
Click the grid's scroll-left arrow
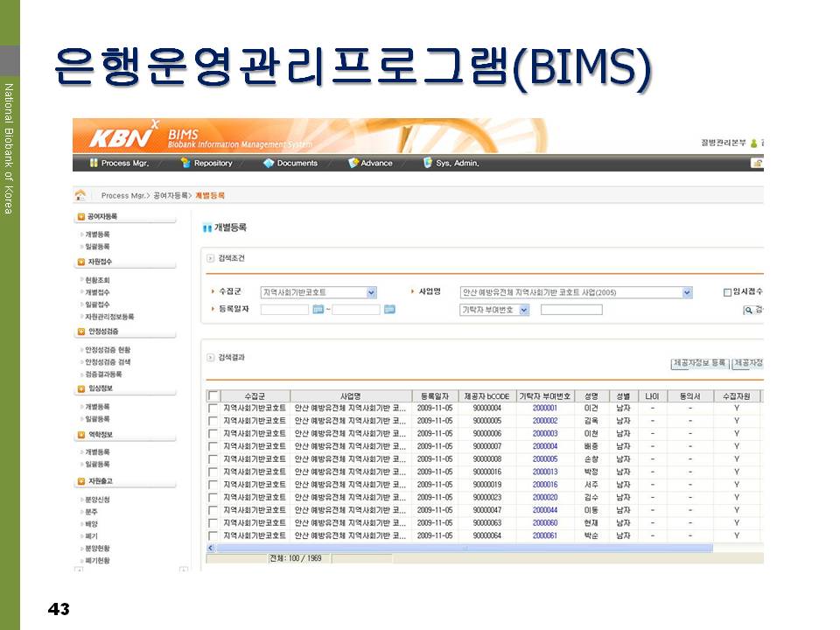211,548
